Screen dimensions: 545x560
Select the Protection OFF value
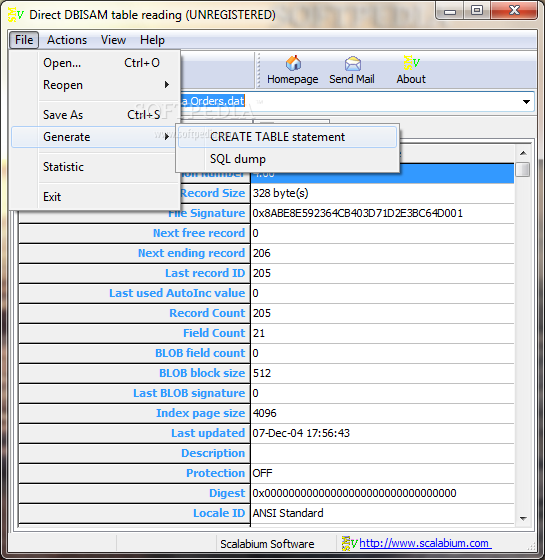tap(382, 473)
